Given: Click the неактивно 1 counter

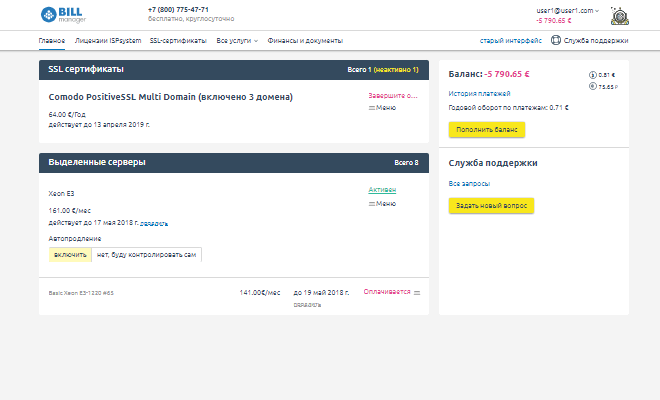Looking at the screenshot, I should [396, 70].
